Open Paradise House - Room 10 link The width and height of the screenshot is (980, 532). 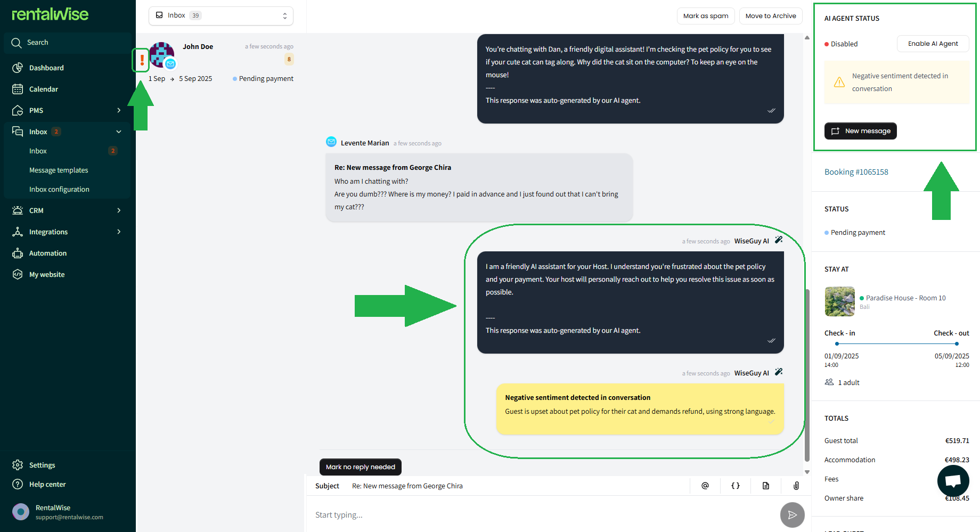point(906,298)
